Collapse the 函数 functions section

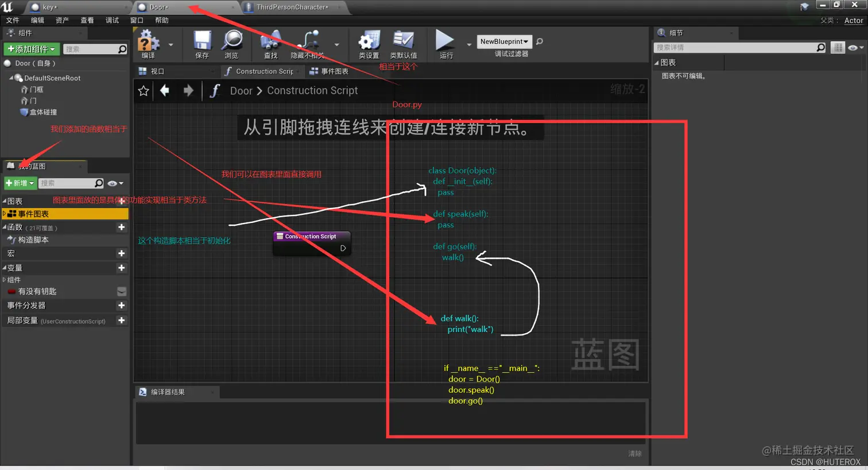(x=5, y=228)
